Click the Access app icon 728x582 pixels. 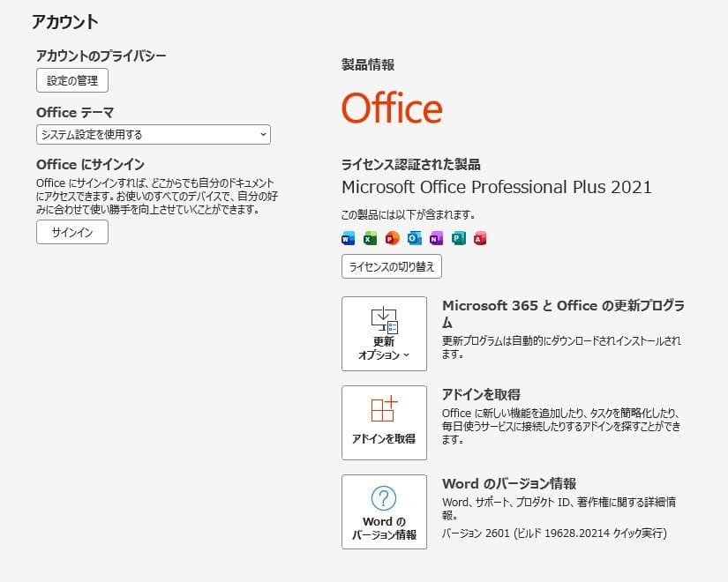click(x=480, y=238)
